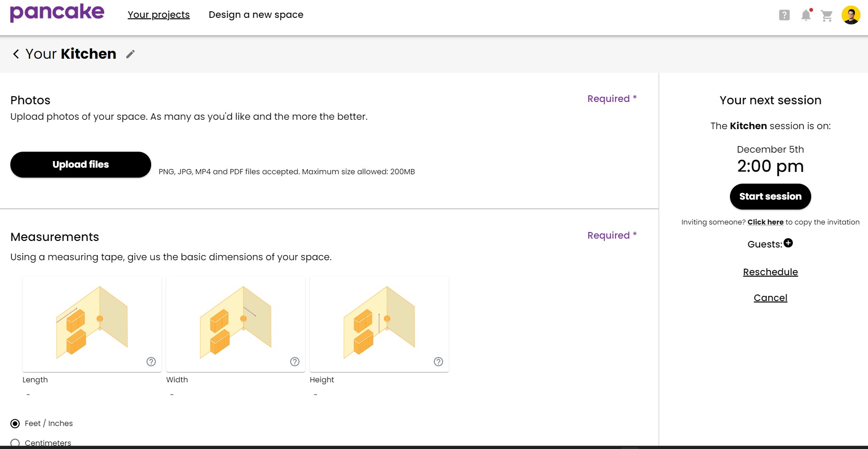The height and width of the screenshot is (449, 868).
Task: Reschedule the Kitchen session
Action: click(770, 272)
